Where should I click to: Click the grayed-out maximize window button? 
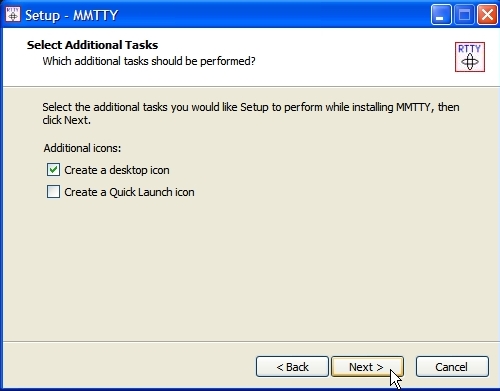[x=464, y=15]
